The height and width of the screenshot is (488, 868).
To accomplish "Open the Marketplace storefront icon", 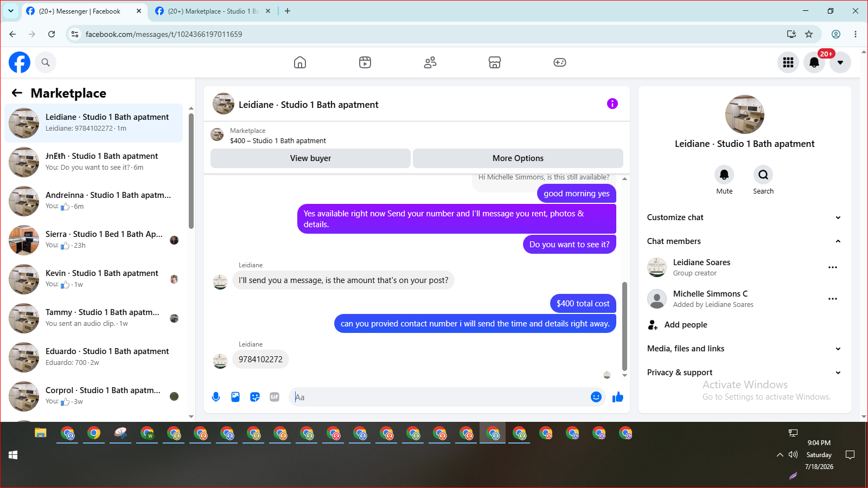I will tap(495, 62).
